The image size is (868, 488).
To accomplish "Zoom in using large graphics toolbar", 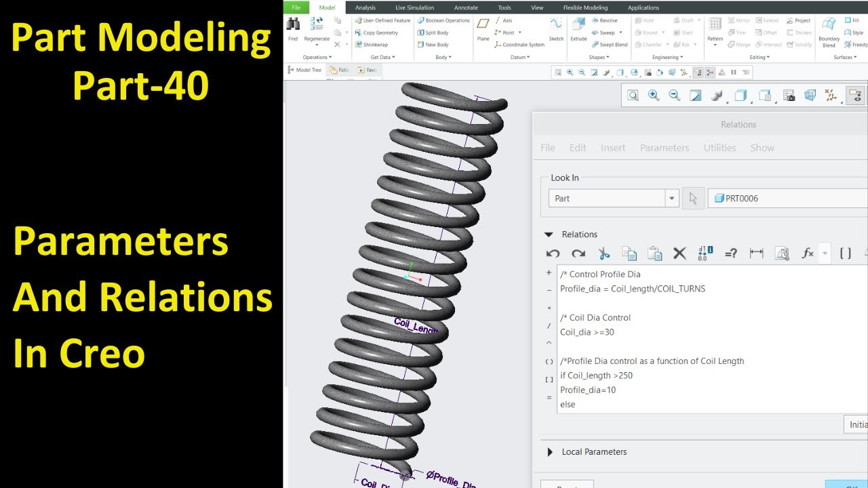I will coord(654,96).
